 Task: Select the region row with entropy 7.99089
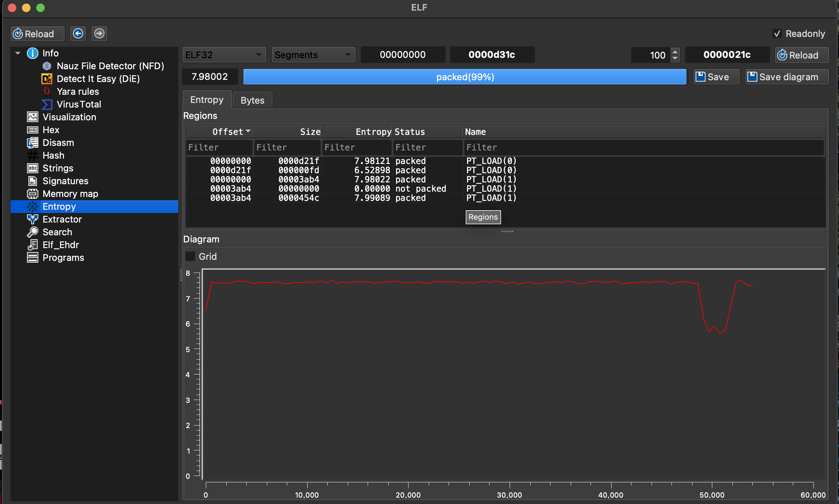tap(505, 198)
